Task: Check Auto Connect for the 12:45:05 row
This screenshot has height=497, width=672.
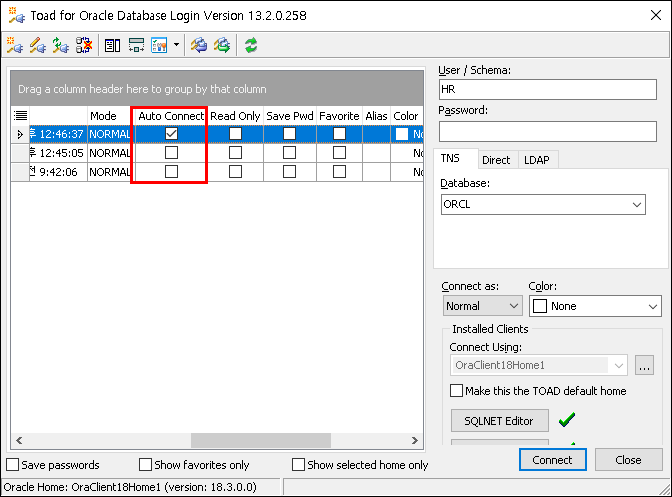Action: pos(171,153)
